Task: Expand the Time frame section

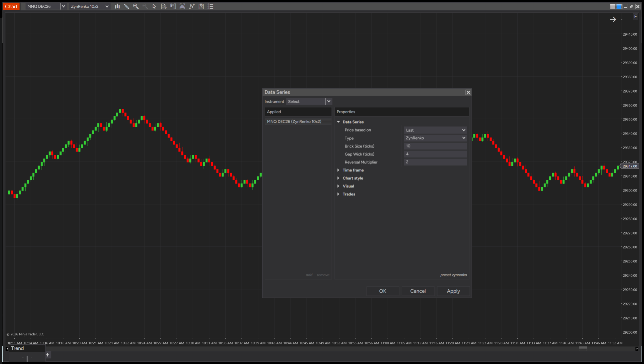Action: (x=338, y=170)
